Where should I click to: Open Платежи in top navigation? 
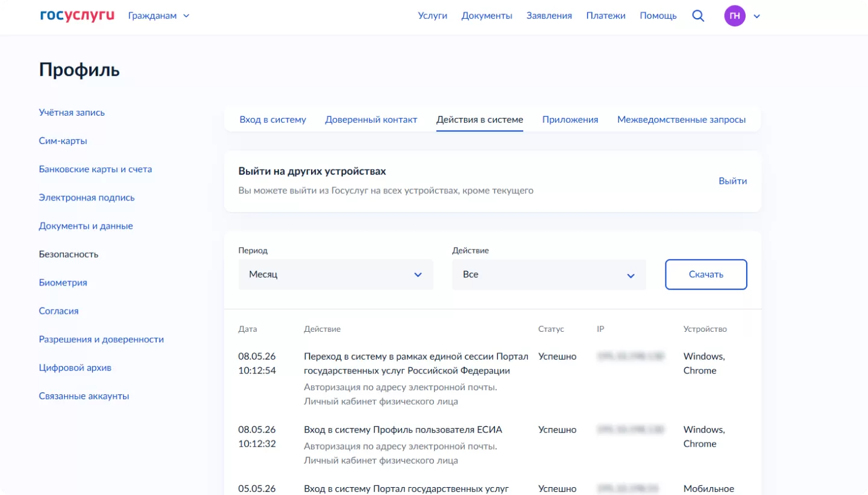click(606, 16)
